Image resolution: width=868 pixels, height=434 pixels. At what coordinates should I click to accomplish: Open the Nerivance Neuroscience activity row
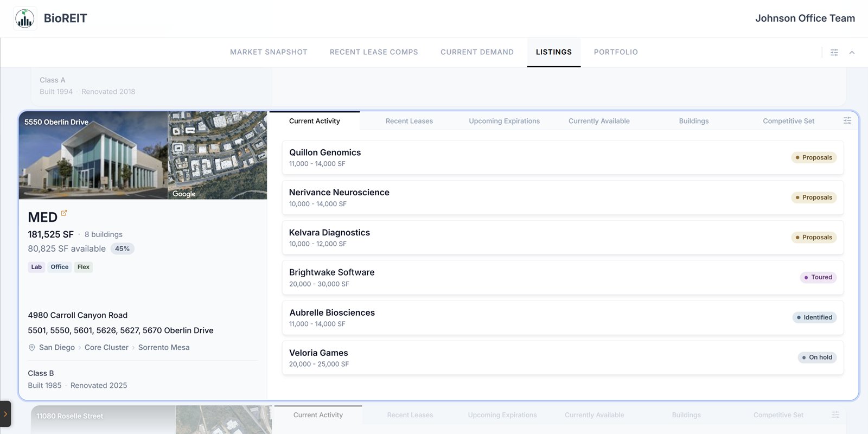click(x=563, y=197)
